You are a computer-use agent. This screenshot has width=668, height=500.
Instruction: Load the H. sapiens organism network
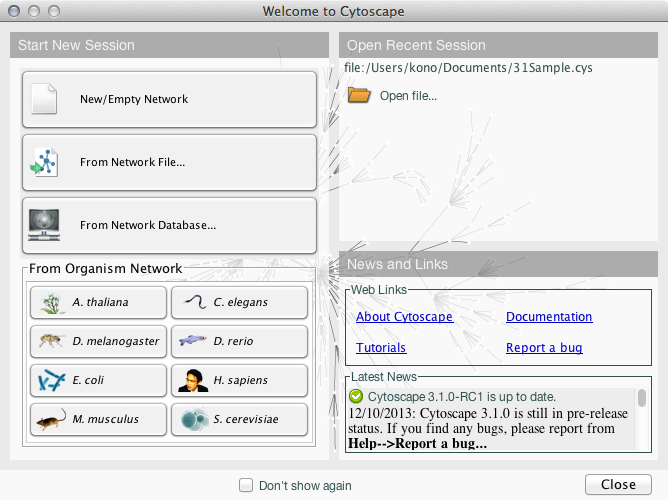pos(239,380)
